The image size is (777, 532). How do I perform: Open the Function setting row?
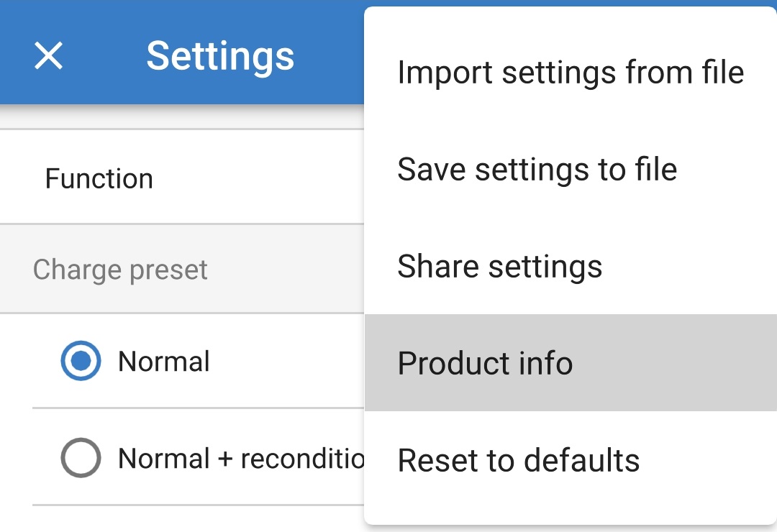180,178
